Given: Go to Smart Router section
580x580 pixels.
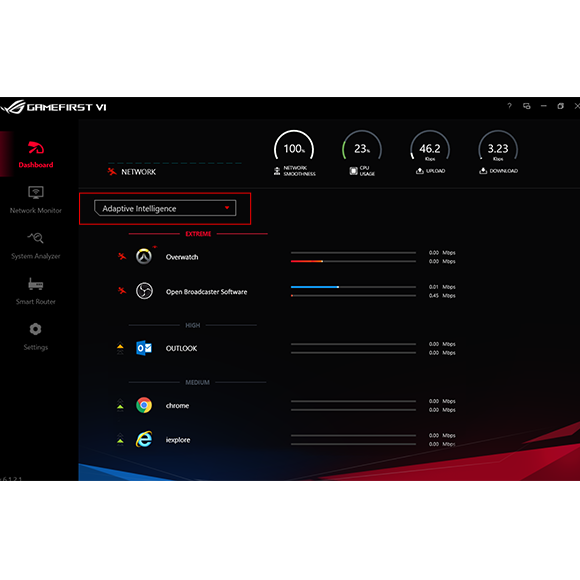Looking at the screenshot, I should point(36,291).
